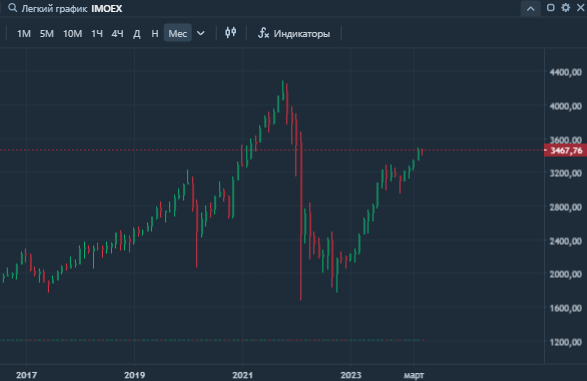Viewport: 587px width, 381px height.
Task: Select the 4Ч timeframe
Action: tap(117, 34)
